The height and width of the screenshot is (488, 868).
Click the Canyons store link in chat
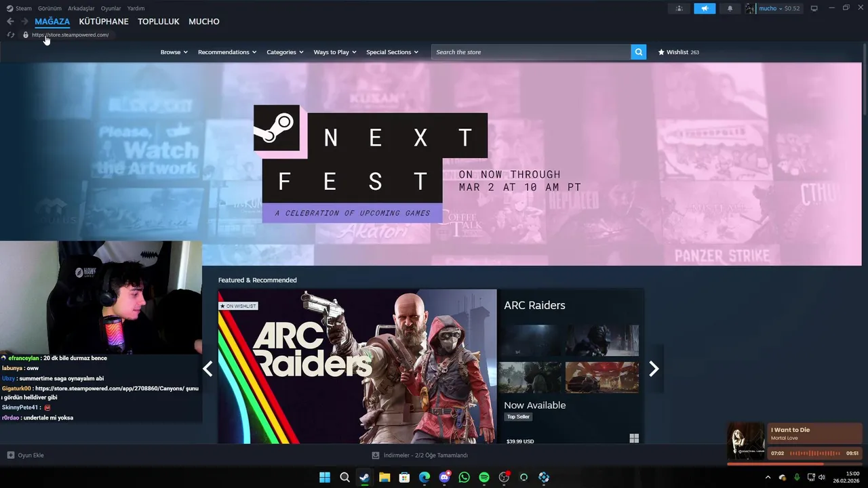point(109,388)
